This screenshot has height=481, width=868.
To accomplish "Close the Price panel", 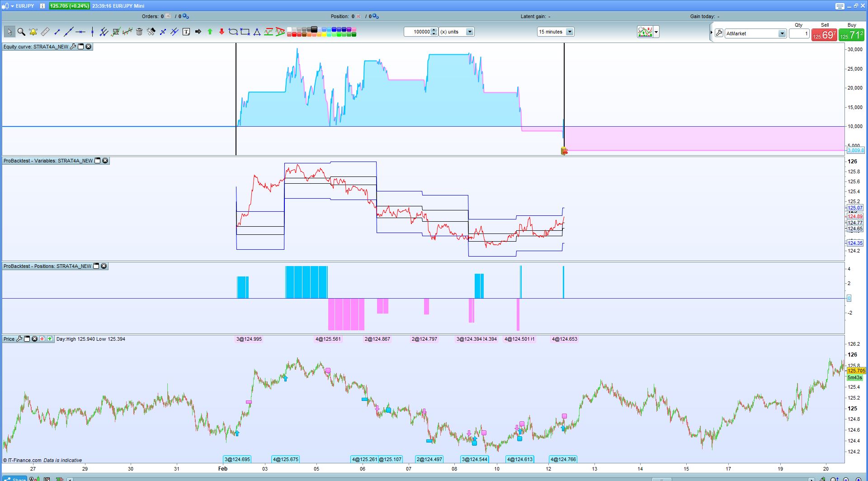I will 34,339.
